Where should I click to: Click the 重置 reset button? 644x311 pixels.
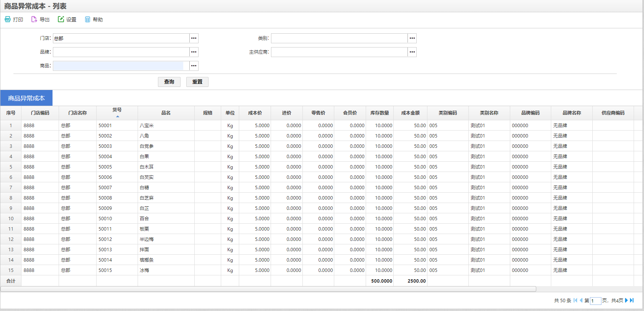click(197, 82)
